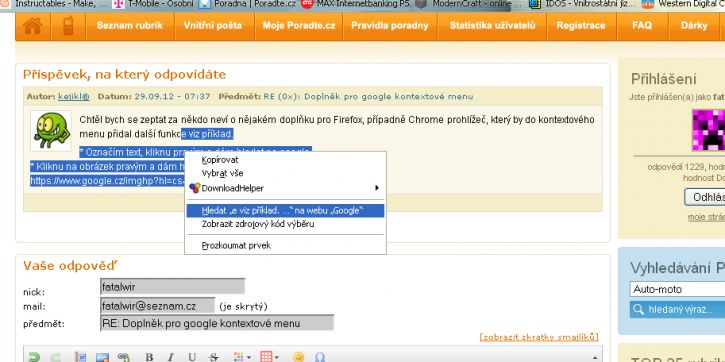The height and width of the screenshot is (362, 725).
Task: Click the DownloadHelper colored balls icon
Action: click(195, 188)
